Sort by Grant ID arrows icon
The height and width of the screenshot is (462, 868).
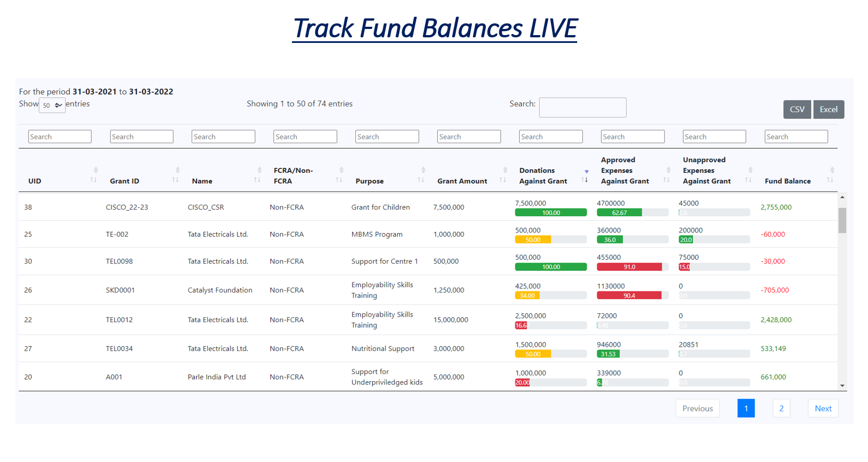click(x=177, y=175)
